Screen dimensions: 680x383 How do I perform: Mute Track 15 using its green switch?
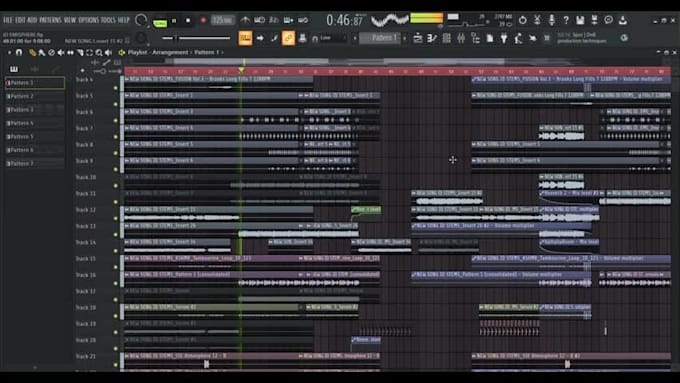(x=115, y=267)
